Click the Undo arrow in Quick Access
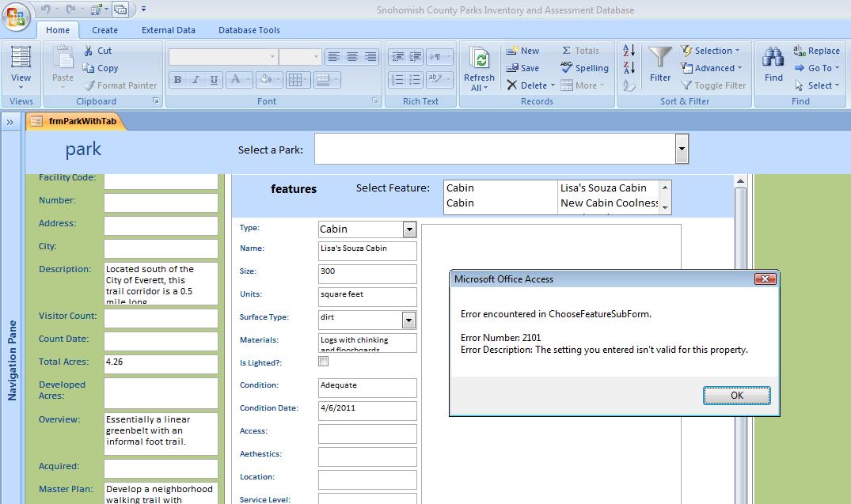Screen dimensions: 851x504 point(46,9)
